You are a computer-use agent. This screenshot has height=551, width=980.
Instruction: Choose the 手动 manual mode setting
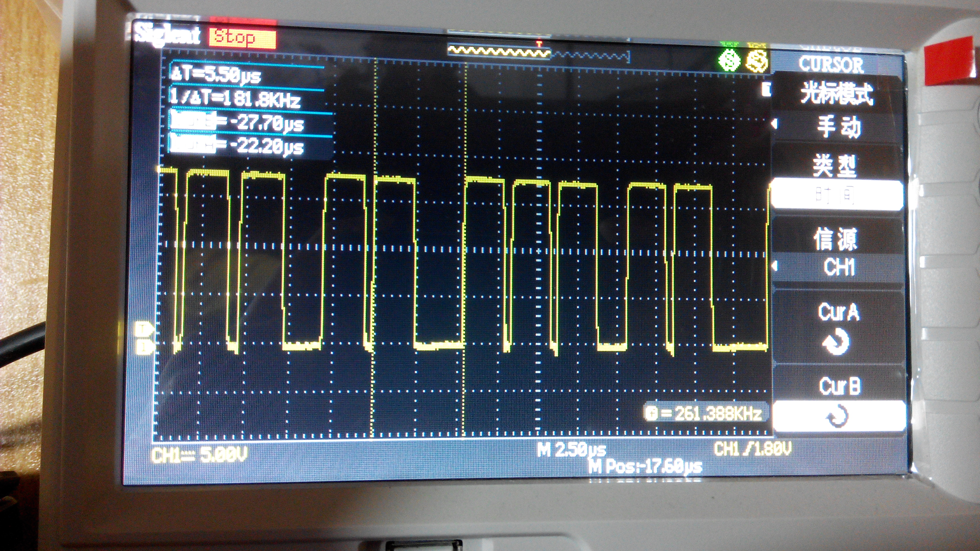tap(838, 127)
